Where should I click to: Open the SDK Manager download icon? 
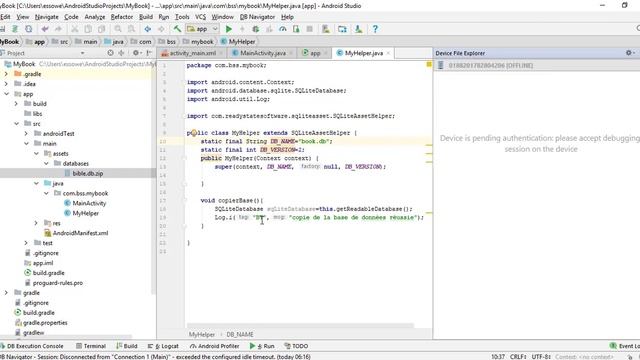coord(358,29)
